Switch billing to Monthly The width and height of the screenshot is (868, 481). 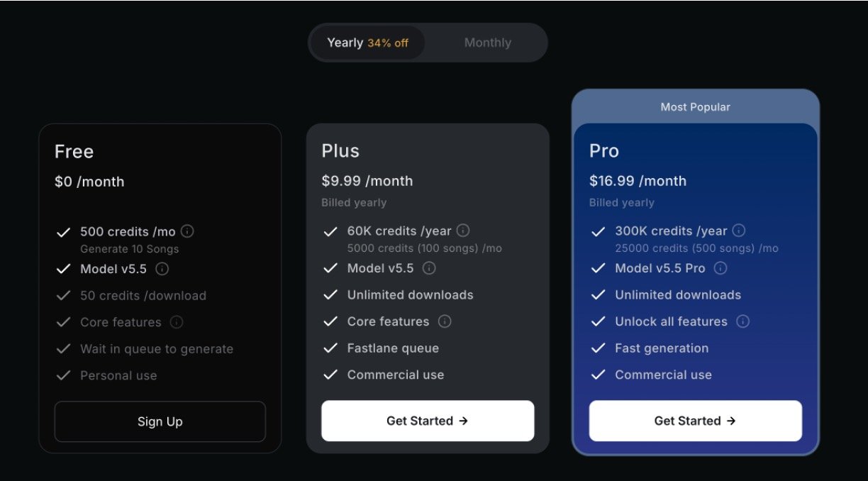pyautogui.click(x=487, y=43)
